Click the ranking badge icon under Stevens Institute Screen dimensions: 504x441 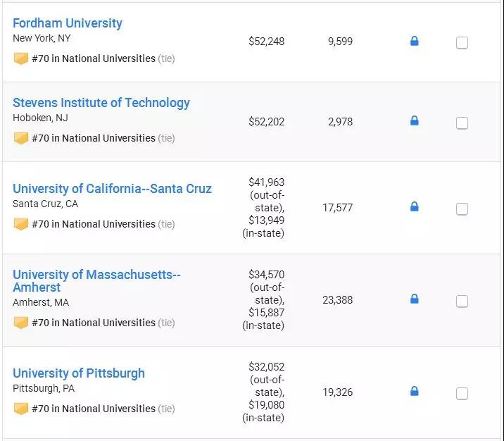[21, 138]
